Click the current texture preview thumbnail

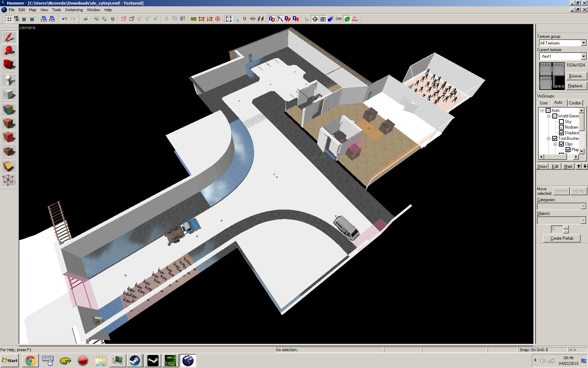[x=552, y=76]
